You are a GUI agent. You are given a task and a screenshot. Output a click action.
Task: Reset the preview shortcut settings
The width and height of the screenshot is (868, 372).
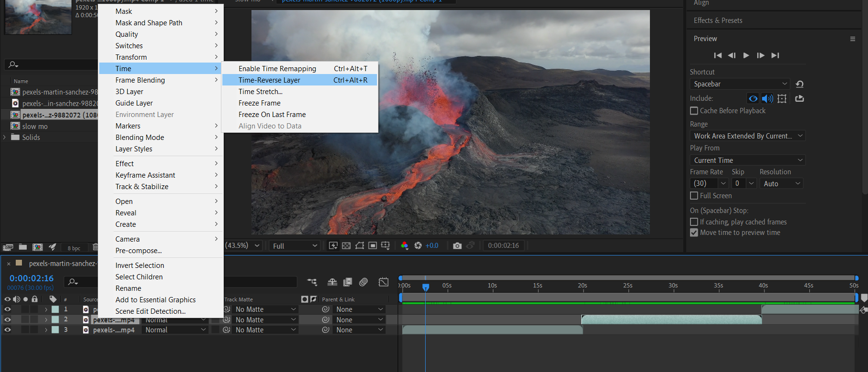click(800, 84)
